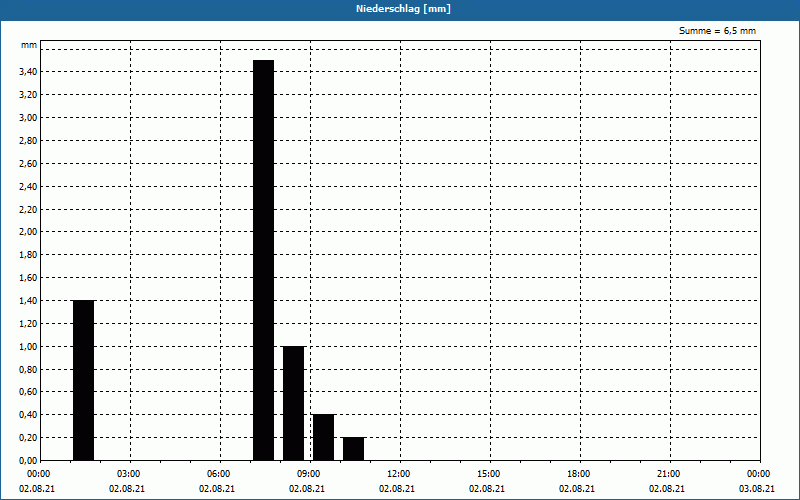Click the 03.08.21 date label at axis end

(757, 489)
